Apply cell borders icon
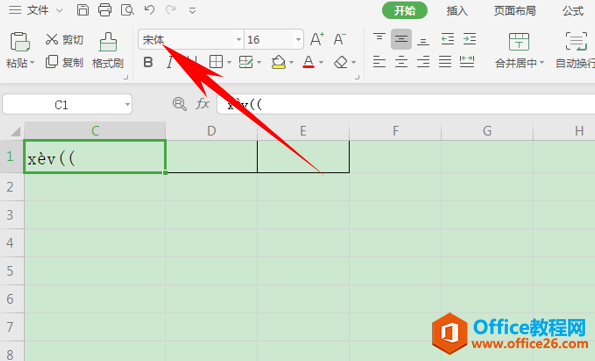The width and height of the screenshot is (595, 361). [216, 62]
